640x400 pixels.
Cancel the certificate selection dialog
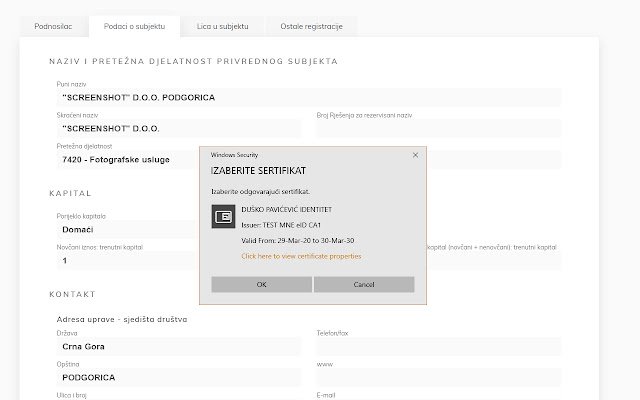pos(364,284)
